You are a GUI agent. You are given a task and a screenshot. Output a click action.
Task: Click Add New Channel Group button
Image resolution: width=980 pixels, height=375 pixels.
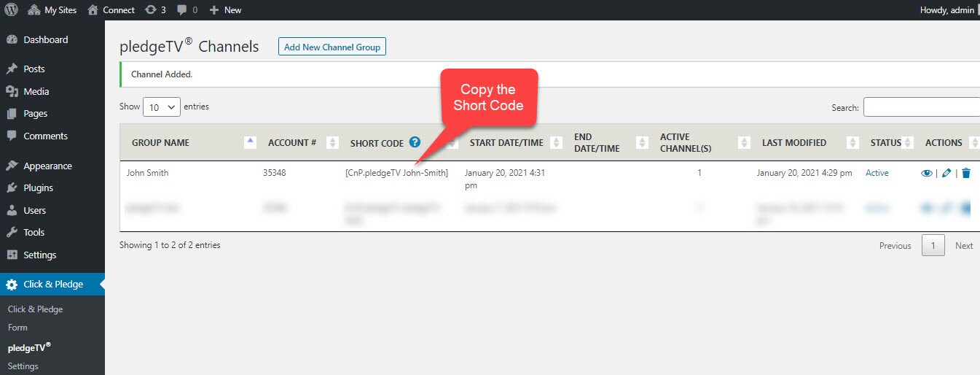[332, 47]
